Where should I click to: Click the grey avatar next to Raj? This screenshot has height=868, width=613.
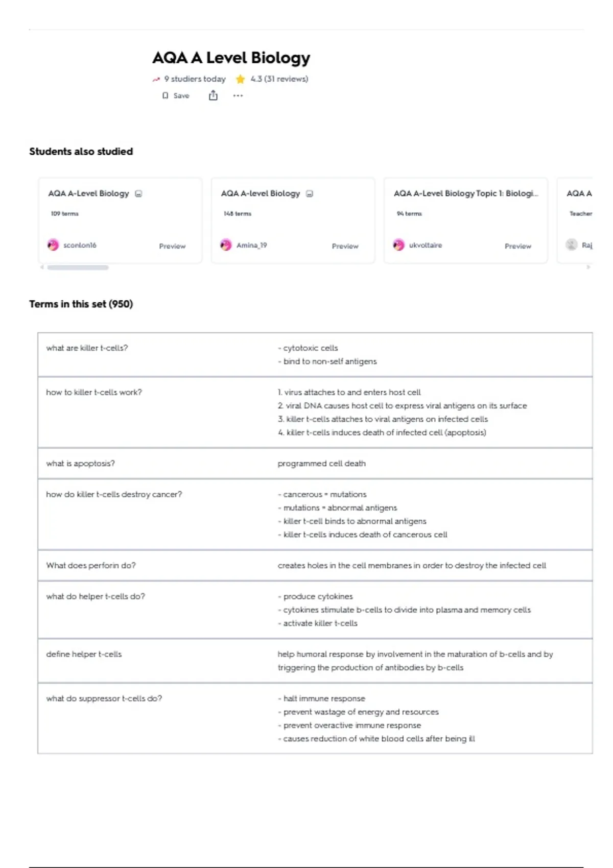click(x=572, y=245)
